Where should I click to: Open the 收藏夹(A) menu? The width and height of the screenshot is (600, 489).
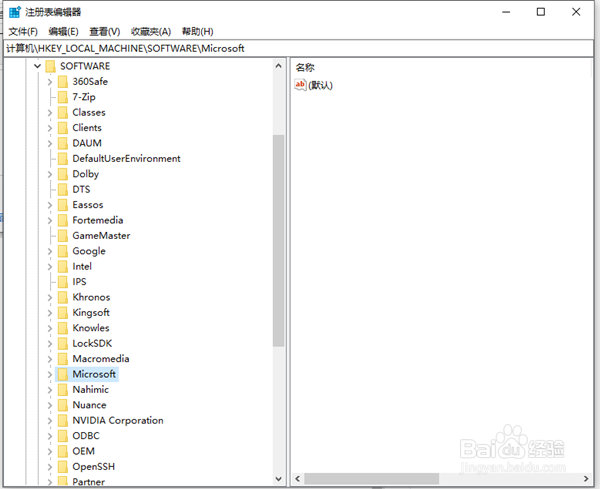coord(151,32)
